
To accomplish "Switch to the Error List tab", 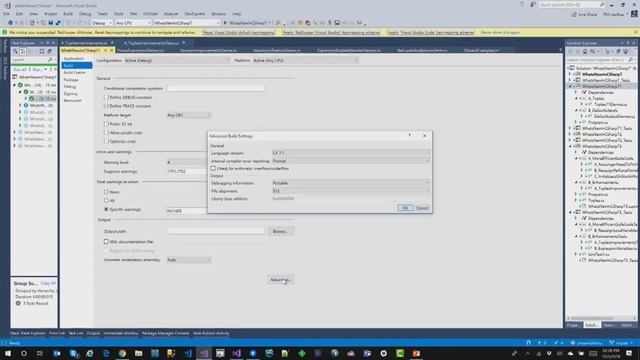I will 57,333.
